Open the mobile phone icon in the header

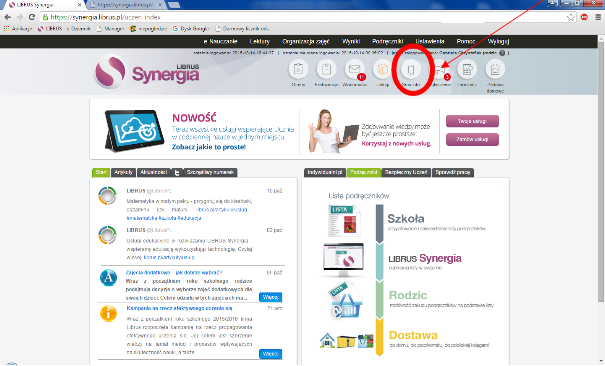click(x=411, y=69)
